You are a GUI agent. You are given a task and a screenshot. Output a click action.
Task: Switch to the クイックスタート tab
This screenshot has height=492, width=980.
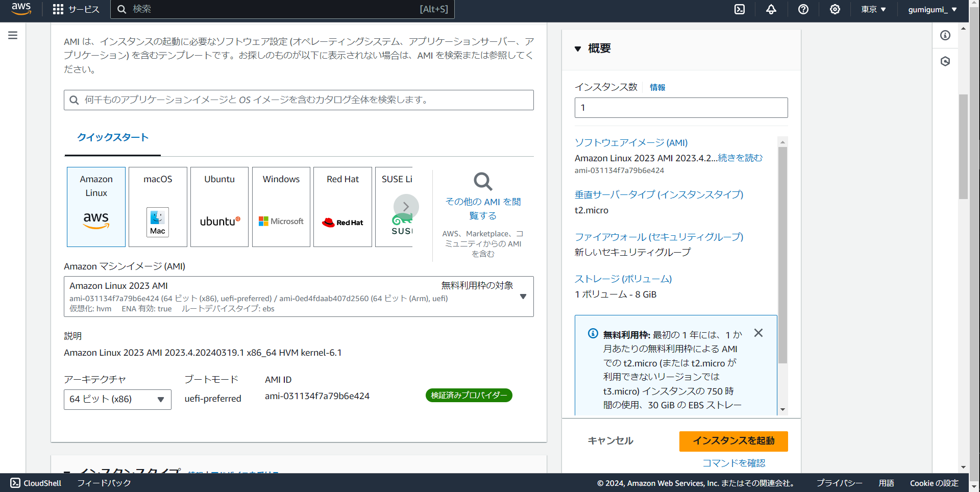click(x=112, y=137)
